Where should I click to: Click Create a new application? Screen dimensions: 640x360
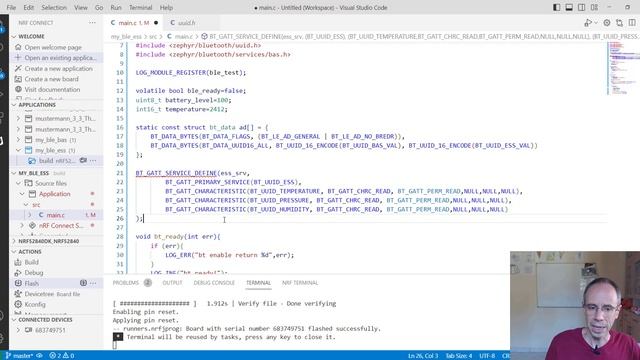coord(58,69)
